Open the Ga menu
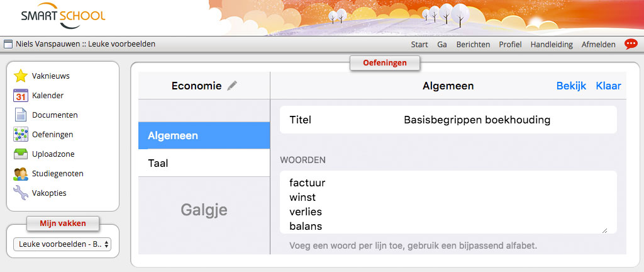644x272 pixels. tap(442, 45)
